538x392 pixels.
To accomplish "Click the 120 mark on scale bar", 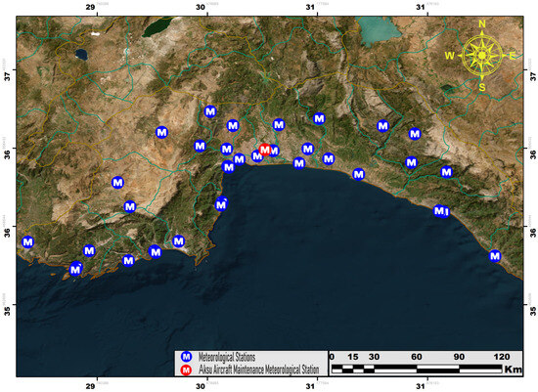I will 502,357.
